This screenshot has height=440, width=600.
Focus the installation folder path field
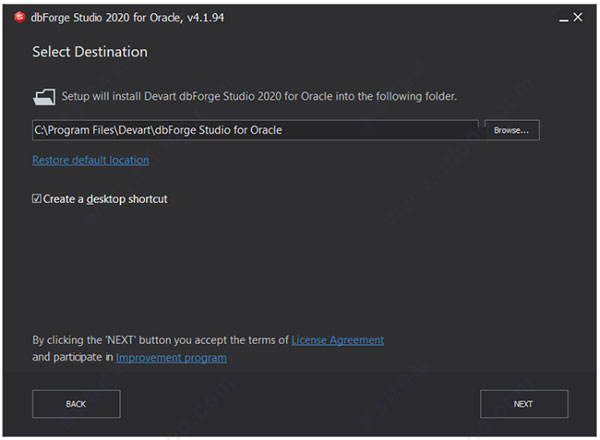[255, 130]
